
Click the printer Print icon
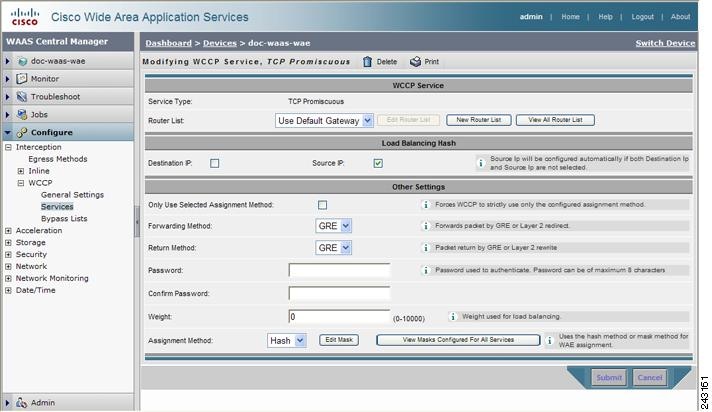415,61
